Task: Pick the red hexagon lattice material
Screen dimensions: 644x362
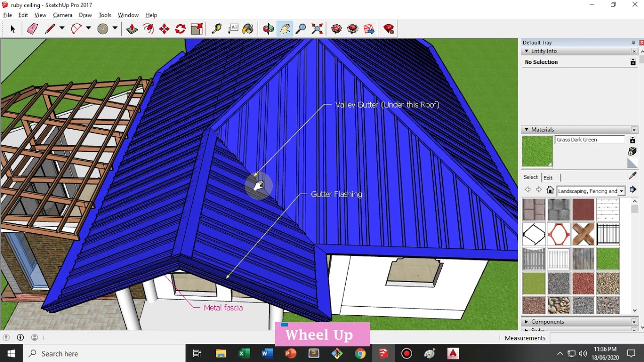Action: 558,234
